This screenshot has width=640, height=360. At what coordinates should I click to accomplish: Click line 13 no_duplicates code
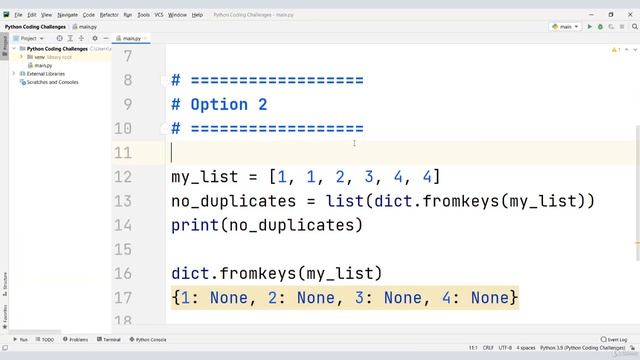(x=382, y=201)
